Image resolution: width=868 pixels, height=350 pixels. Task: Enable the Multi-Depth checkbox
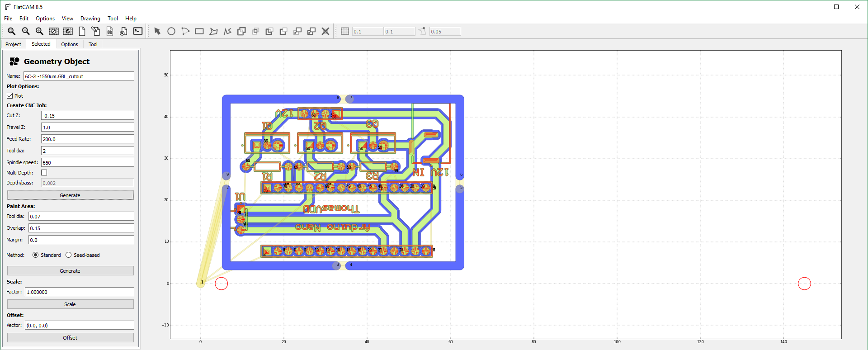[44, 173]
